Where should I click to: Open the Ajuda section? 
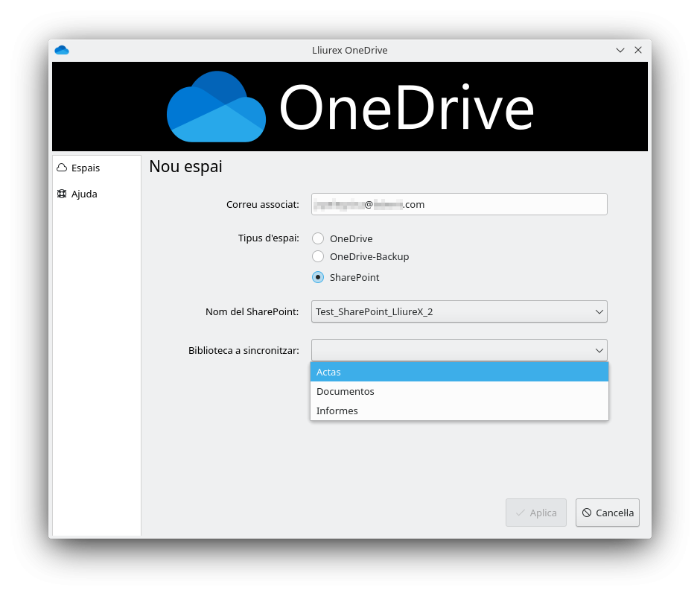82,194
